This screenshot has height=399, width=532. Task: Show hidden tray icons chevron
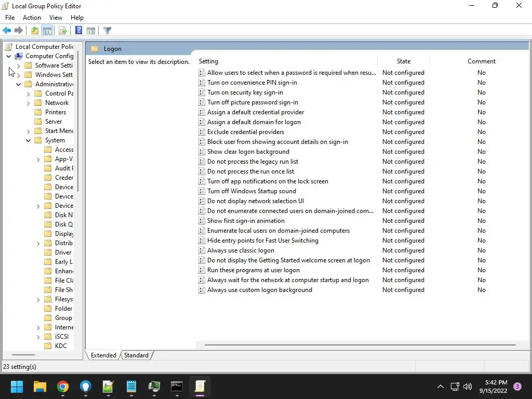pyautogui.click(x=441, y=387)
